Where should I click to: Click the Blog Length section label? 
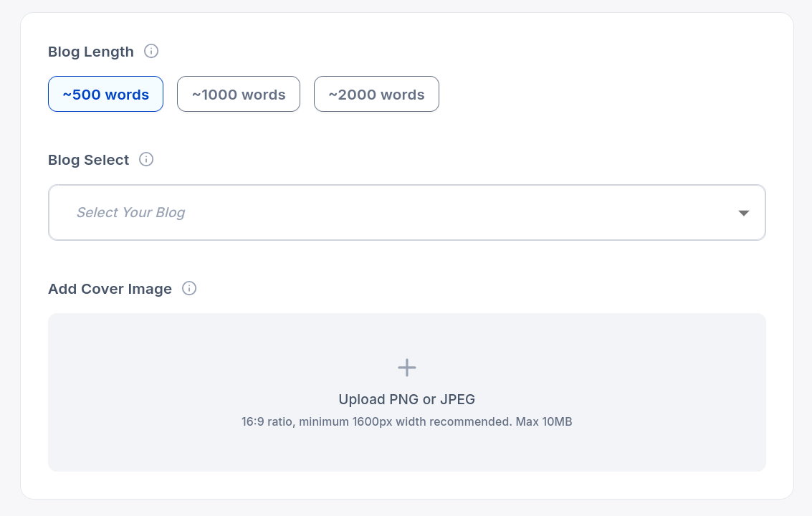click(91, 52)
